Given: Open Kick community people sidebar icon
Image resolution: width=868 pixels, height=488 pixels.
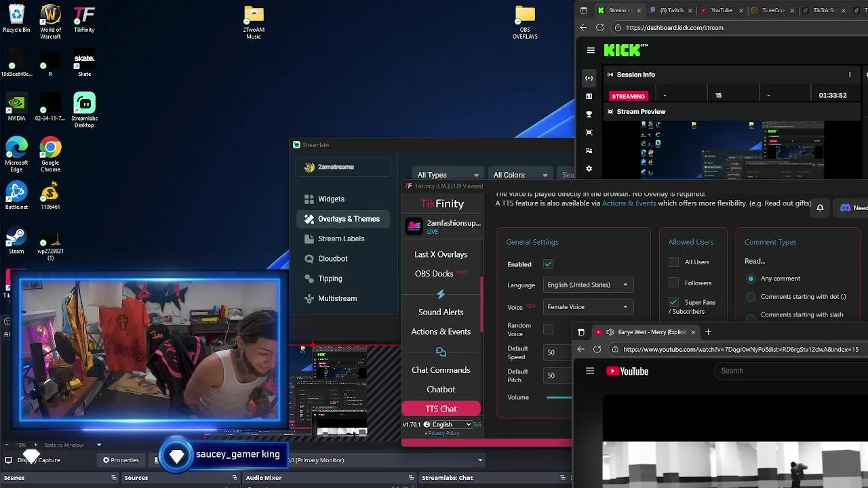Looking at the screenshot, I should [x=589, y=150].
